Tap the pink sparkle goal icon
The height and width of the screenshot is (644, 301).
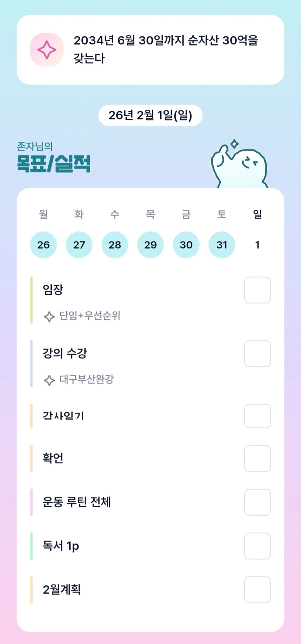tap(47, 50)
